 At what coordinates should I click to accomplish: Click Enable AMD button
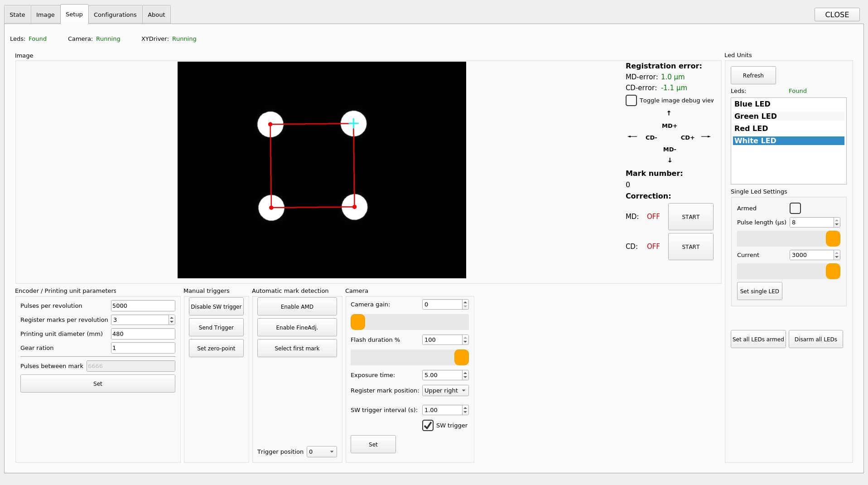(x=297, y=307)
